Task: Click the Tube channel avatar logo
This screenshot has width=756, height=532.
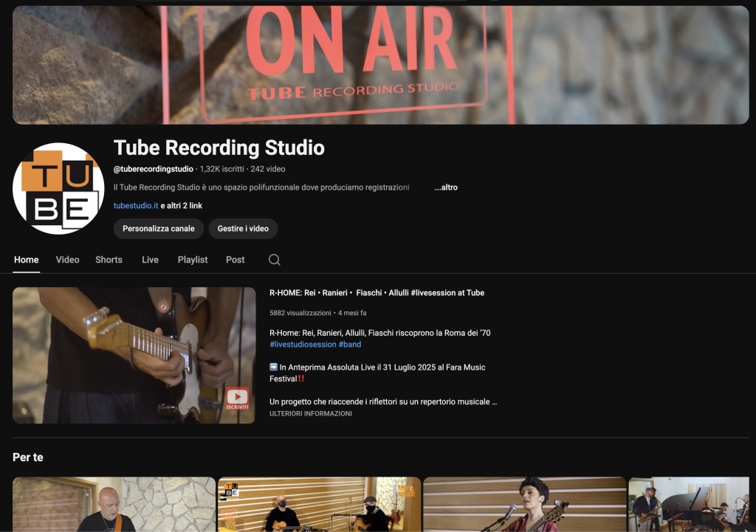Action: 58,188
